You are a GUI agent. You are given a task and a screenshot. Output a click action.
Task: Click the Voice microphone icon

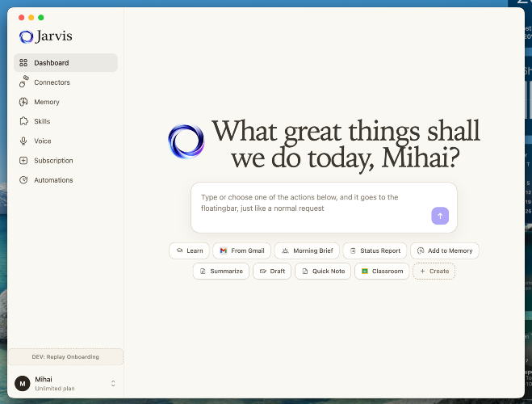(x=23, y=141)
